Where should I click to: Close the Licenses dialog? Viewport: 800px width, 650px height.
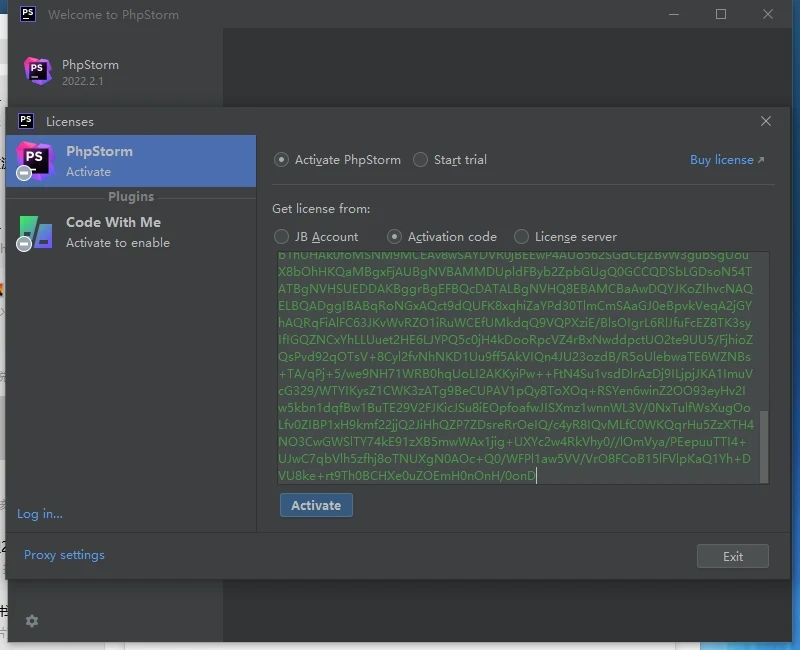[x=765, y=121]
